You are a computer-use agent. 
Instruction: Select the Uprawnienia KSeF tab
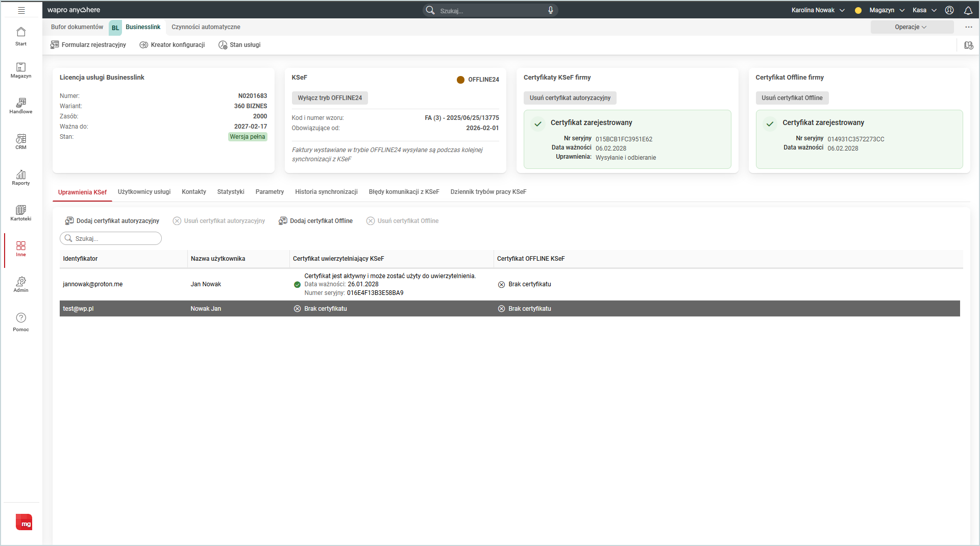82,192
